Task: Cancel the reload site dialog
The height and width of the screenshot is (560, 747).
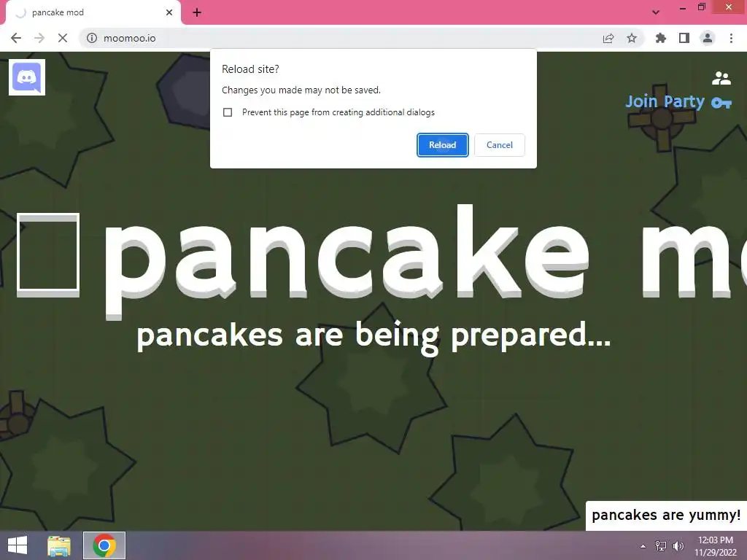Action: tap(499, 145)
